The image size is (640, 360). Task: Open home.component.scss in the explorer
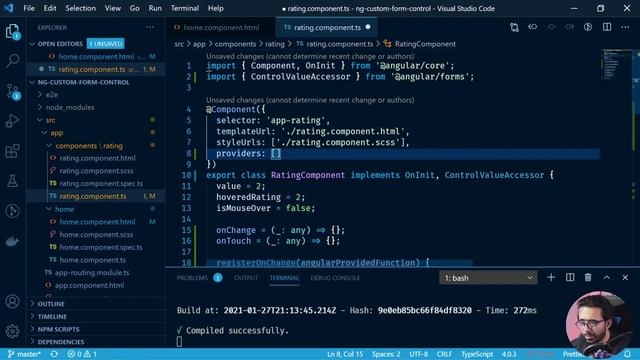pyautogui.click(x=96, y=234)
